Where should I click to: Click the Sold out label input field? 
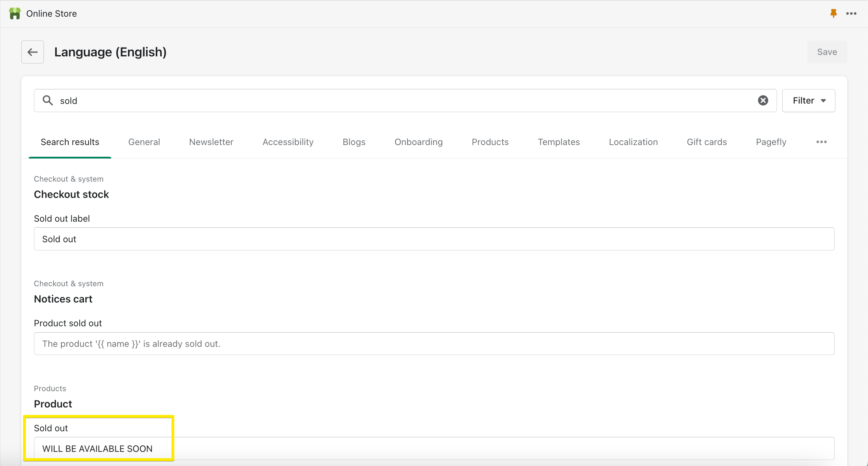(x=434, y=238)
